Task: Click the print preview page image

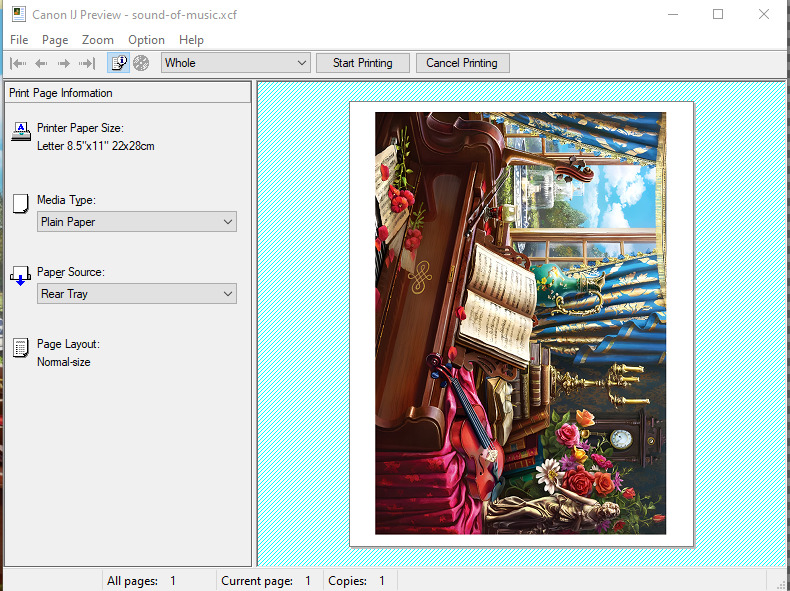Action: (520, 323)
